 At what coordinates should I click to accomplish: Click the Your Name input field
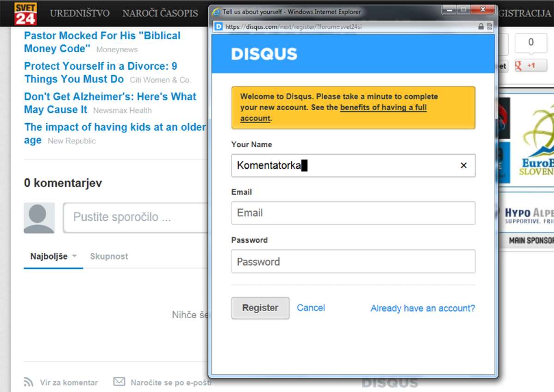coord(353,166)
